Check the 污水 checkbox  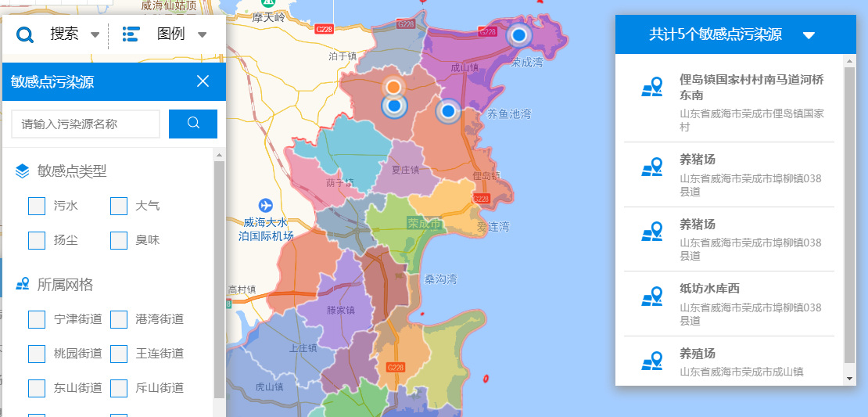click(x=37, y=206)
